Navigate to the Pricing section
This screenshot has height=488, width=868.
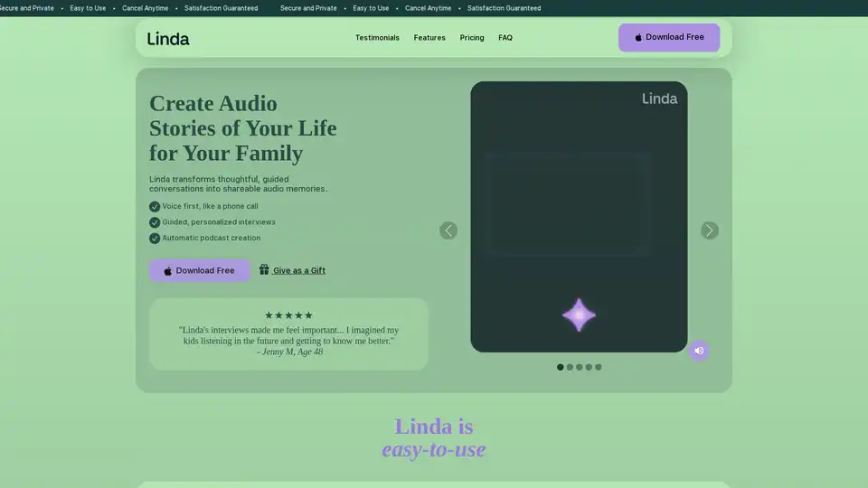pyautogui.click(x=472, y=38)
